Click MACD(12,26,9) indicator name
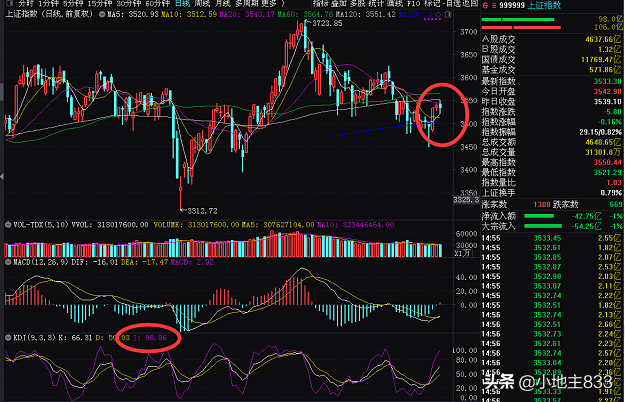Viewport: 625px width, 402px height. coord(41,262)
